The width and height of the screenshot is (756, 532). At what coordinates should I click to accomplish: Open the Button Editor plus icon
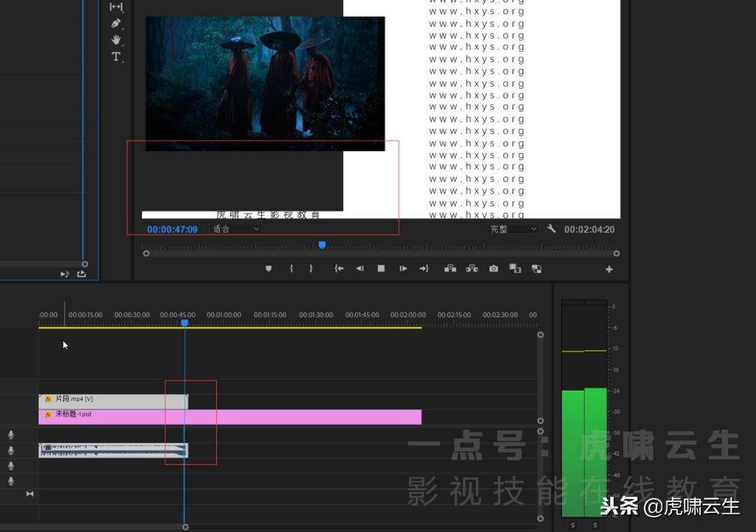click(609, 268)
